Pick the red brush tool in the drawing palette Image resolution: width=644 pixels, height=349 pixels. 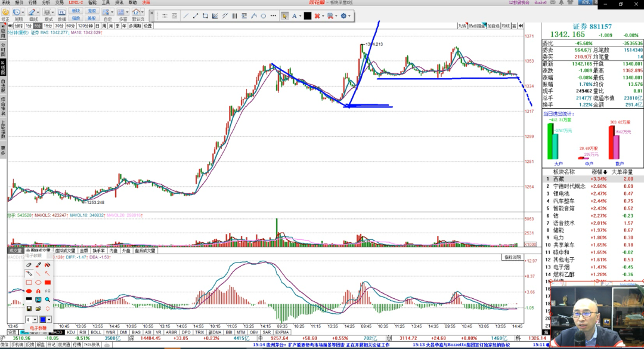pos(38,265)
